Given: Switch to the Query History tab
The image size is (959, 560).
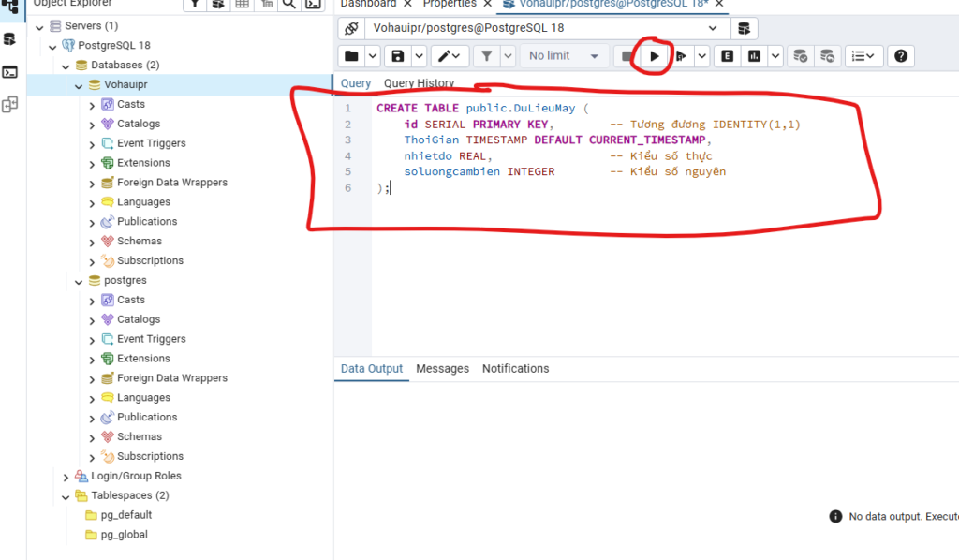Looking at the screenshot, I should (x=419, y=83).
